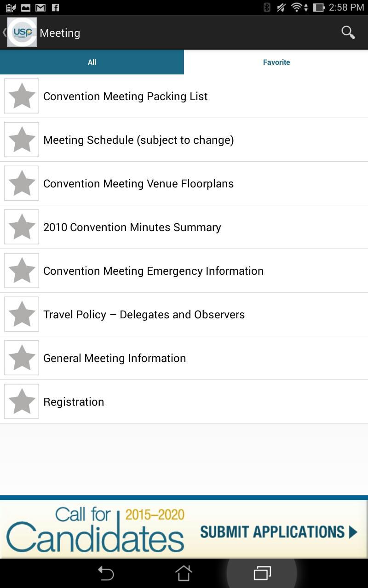This screenshot has height=588, width=368.
Task: Favorite the General Meeting Information star
Action: click(22, 358)
